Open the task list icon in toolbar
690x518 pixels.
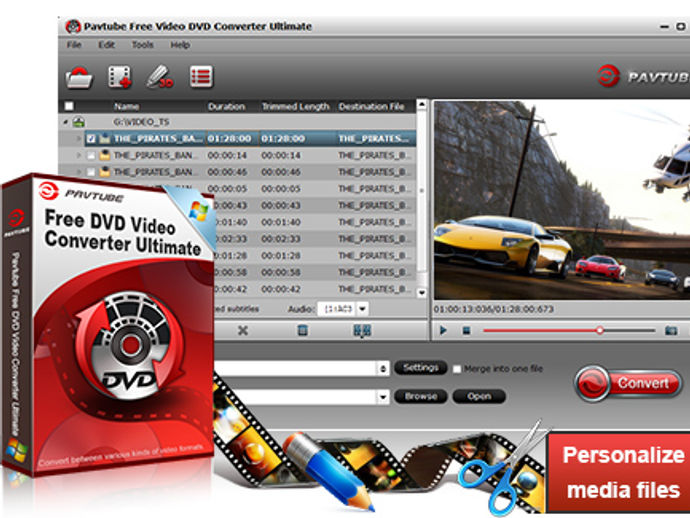201,77
